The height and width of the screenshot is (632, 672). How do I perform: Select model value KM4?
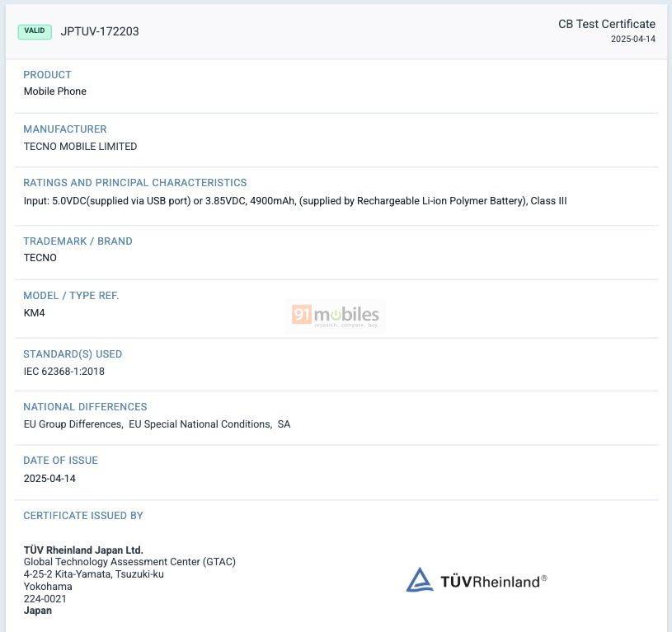[35, 313]
